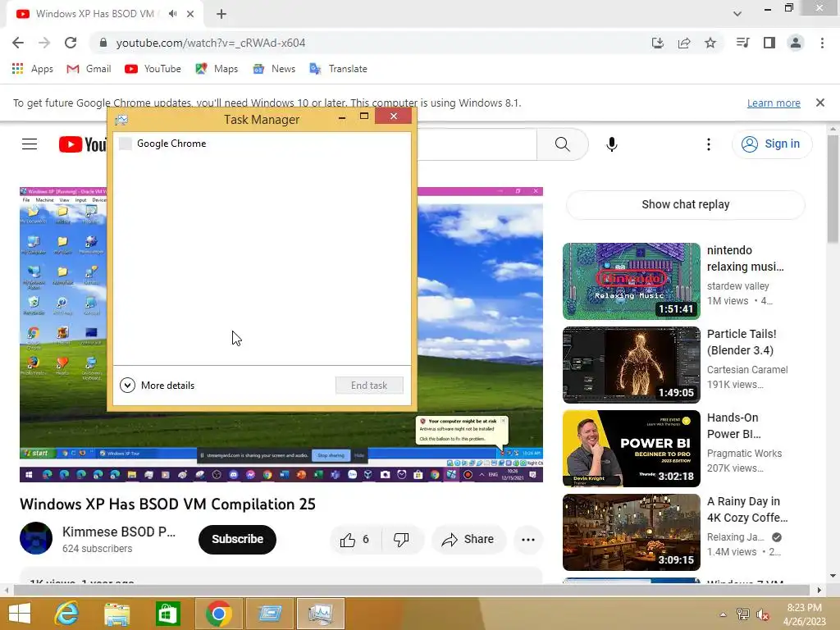This screenshot has width=840, height=630.
Task: Click the Learn more link in update notice
Action: [774, 103]
